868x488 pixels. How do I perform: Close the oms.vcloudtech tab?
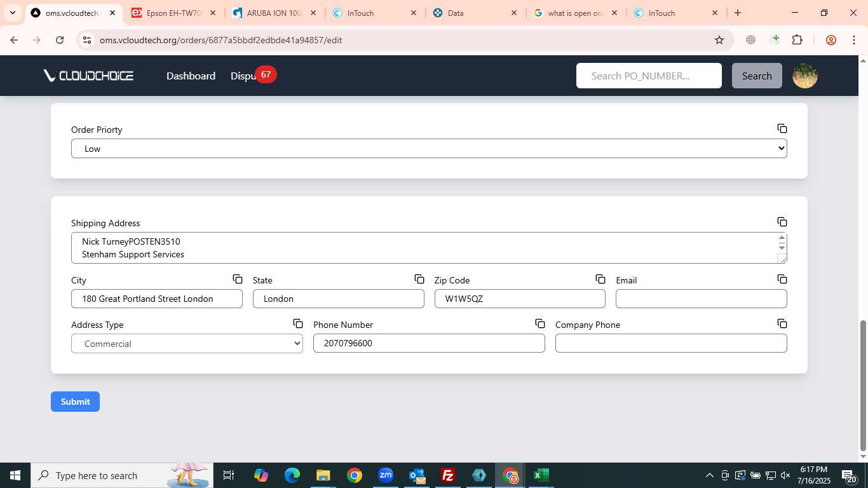tap(112, 13)
